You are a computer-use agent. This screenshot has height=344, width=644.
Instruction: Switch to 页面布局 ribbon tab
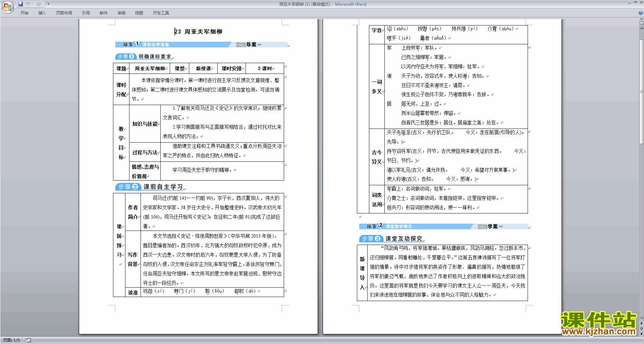pos(64,13)
